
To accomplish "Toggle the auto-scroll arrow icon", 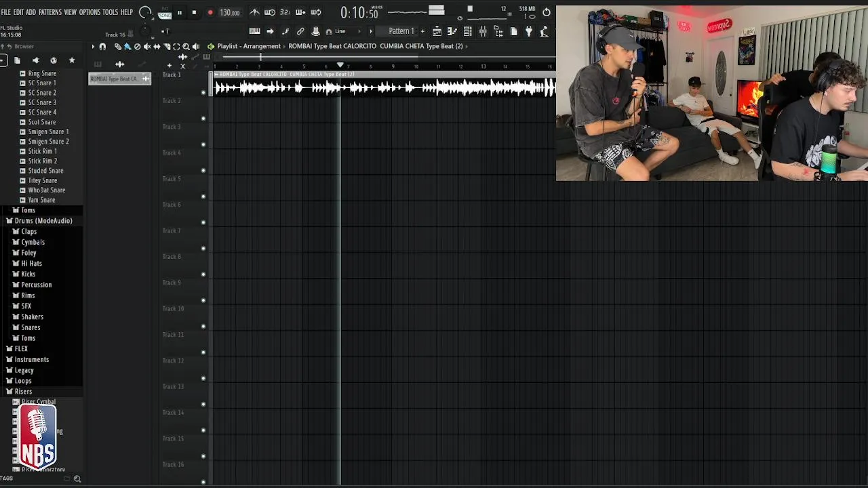I will [x=270, y=31].
